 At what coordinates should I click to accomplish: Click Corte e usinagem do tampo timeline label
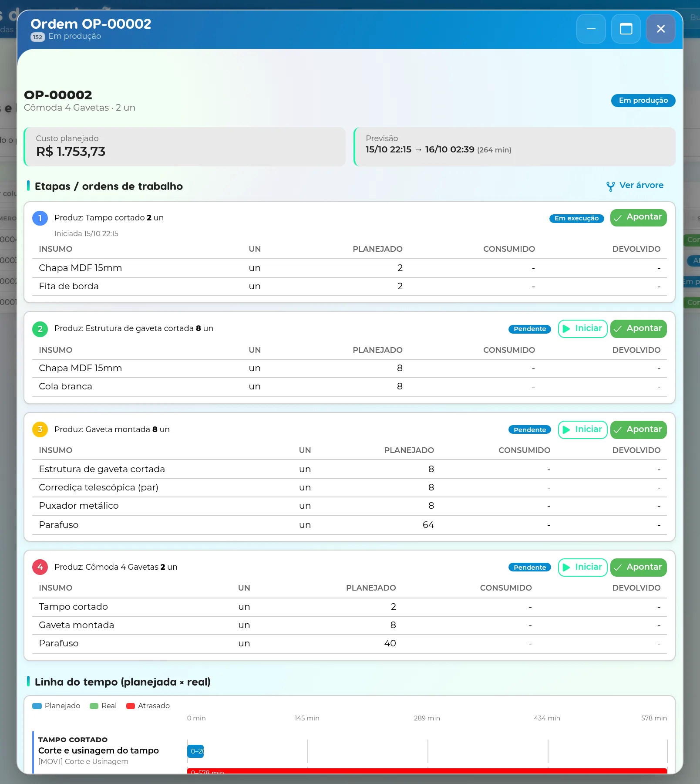(x=98, y=751)
